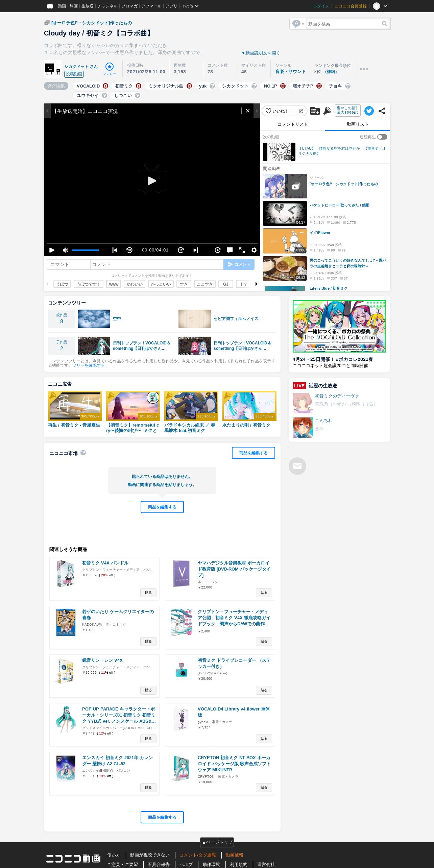The image size is (434, 868).
Task: Switch to コメントリスト tab
Action: pyautogui.click(x=293, y=124)
